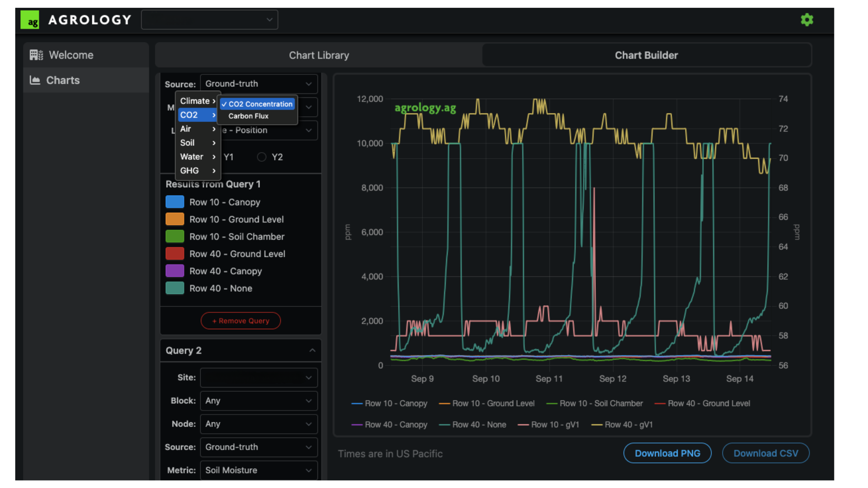Viewport: 868px width, 488px height.
Task: Click the Row 10 - Canopy blue swatch
Action: click(x=175, y=202)
